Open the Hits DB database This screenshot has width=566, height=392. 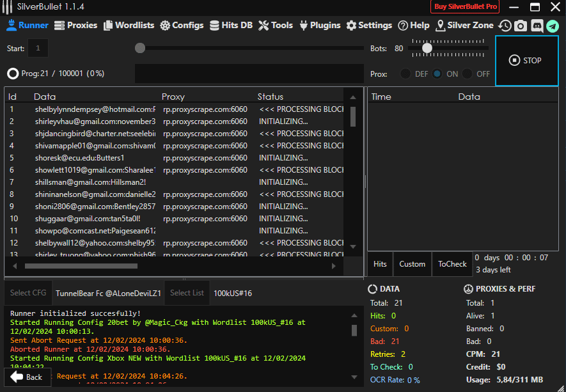click(x=231, y=26)
